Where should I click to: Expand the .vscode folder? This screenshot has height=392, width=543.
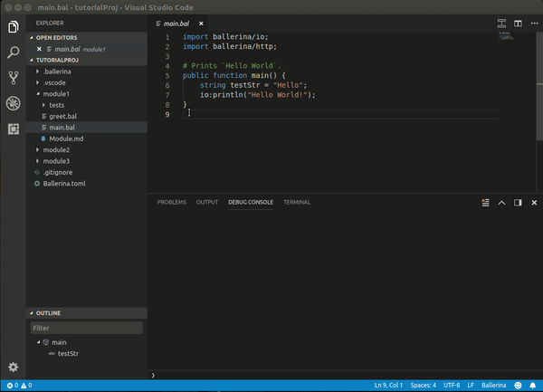pyautogui.click(x=38, y=82)
